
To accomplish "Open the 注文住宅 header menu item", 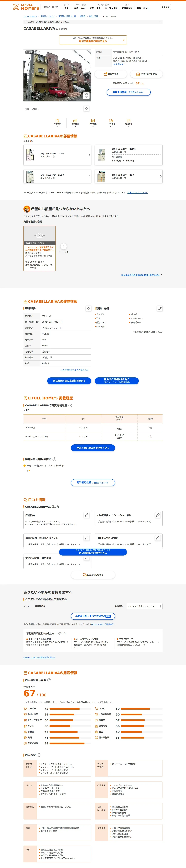I will tap(113, 8).
